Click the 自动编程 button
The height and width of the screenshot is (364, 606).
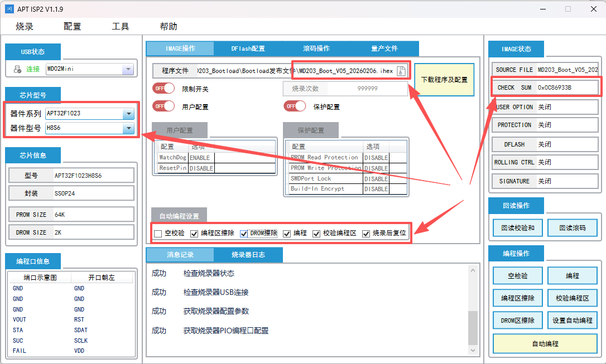point(545,344)
